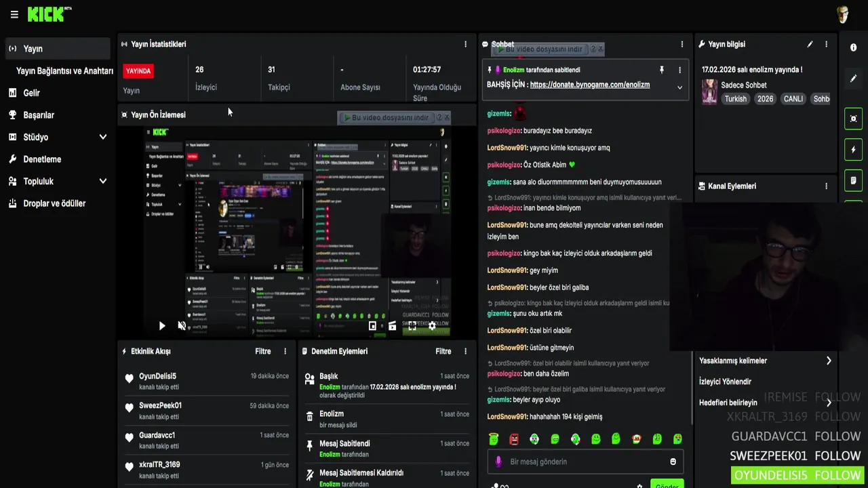Click the pencil icon in right rail
Screen dimensions: 868x488
click(x=853, y=79)
